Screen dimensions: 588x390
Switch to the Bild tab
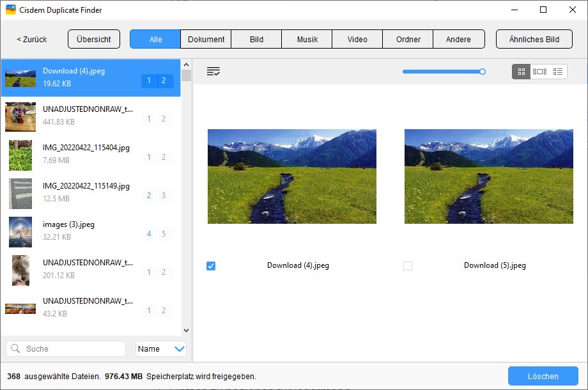click(x=256, y=39)
